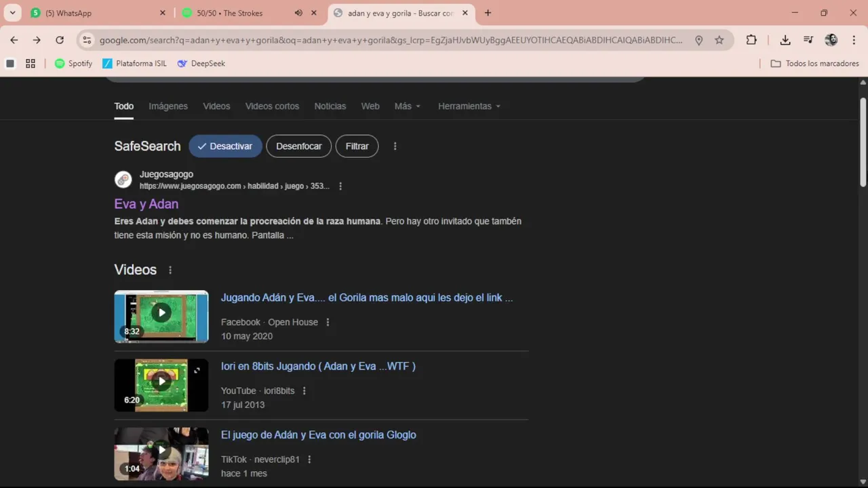Open the tab search dropdown arrow
The image size is (868, 488).
[x=12, y=13]
